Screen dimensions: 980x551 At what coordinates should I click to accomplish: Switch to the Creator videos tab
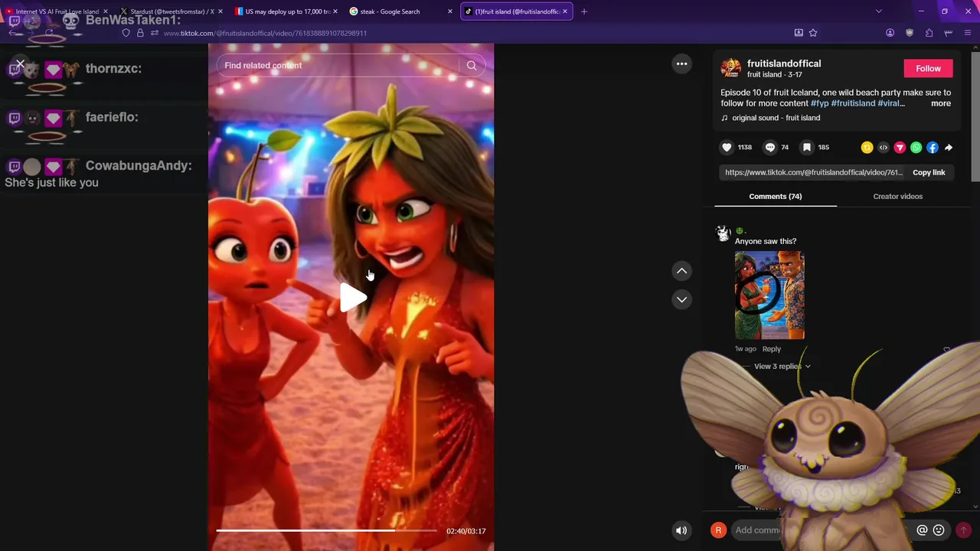click(897, 197)
